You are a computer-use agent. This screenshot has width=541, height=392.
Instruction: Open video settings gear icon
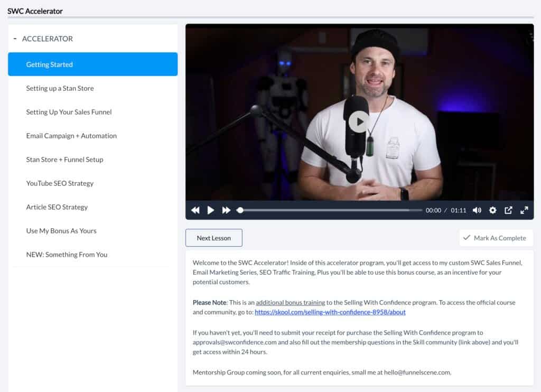(x=493, y=210)
